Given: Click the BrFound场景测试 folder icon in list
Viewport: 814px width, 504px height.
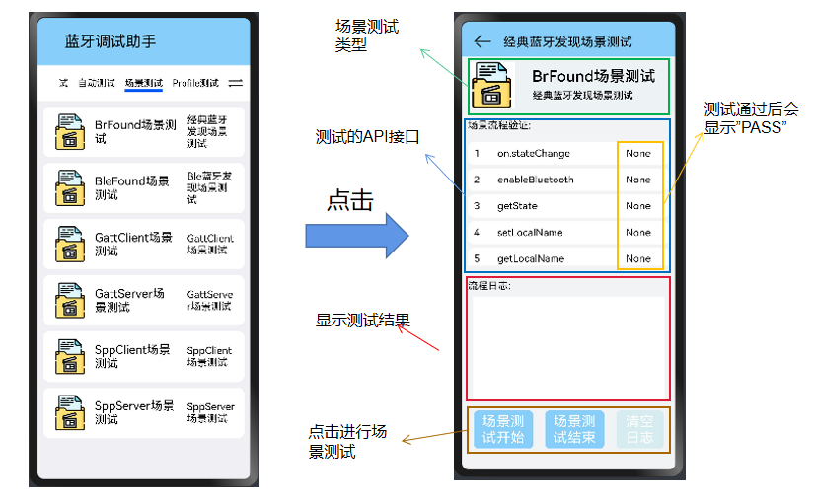Looking at the screenshot, I should pyautogui.click(x=69, y=131).
